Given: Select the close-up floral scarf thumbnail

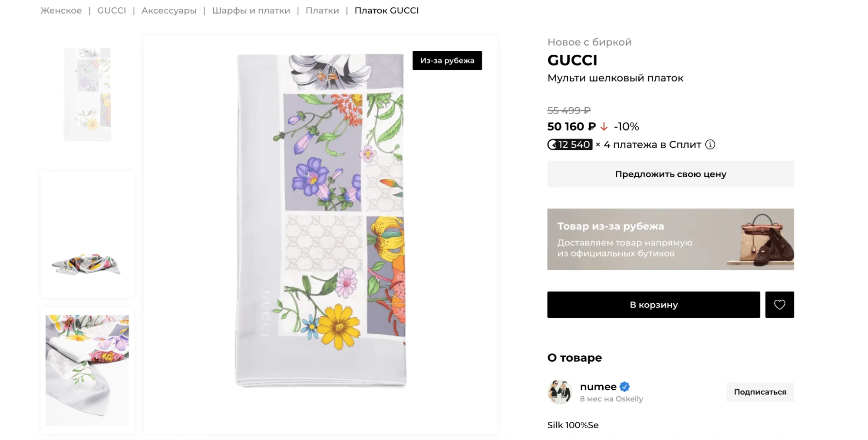Looking at the screenshot, I should 87,370.
